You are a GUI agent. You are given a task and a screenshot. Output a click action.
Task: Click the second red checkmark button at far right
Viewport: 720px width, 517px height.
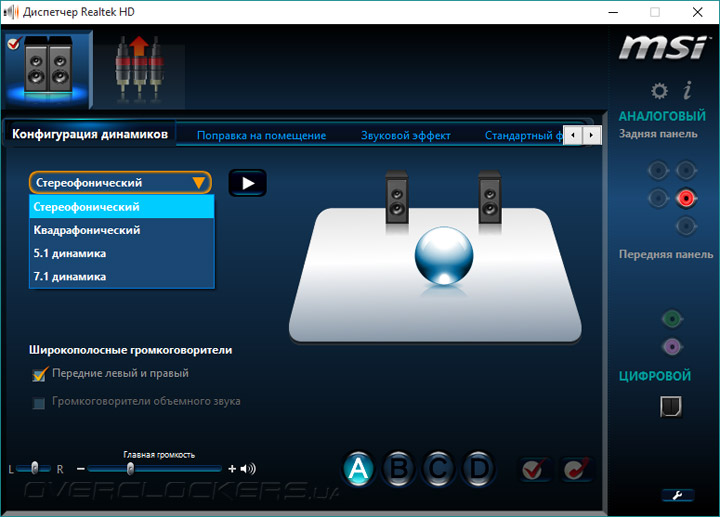click(576, 469)
